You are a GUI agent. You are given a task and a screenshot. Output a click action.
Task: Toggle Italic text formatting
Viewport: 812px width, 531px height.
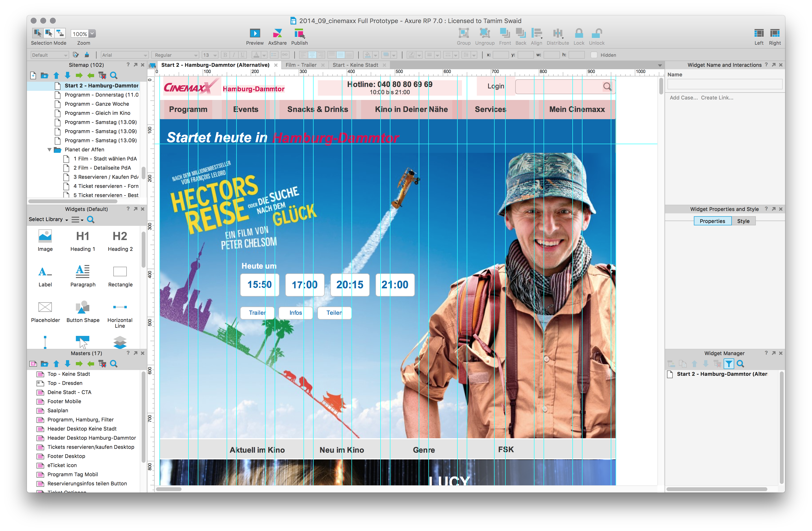tap(234, 55)
